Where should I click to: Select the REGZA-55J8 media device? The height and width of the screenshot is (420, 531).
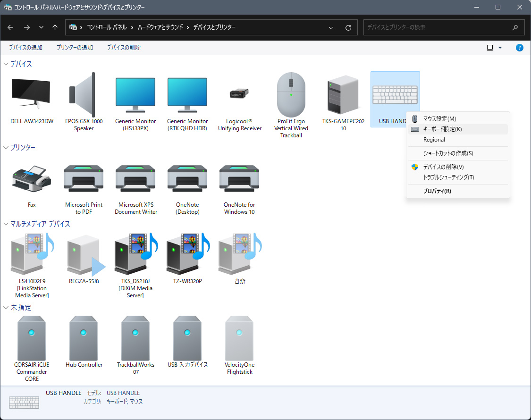click(x=84, y=256)
